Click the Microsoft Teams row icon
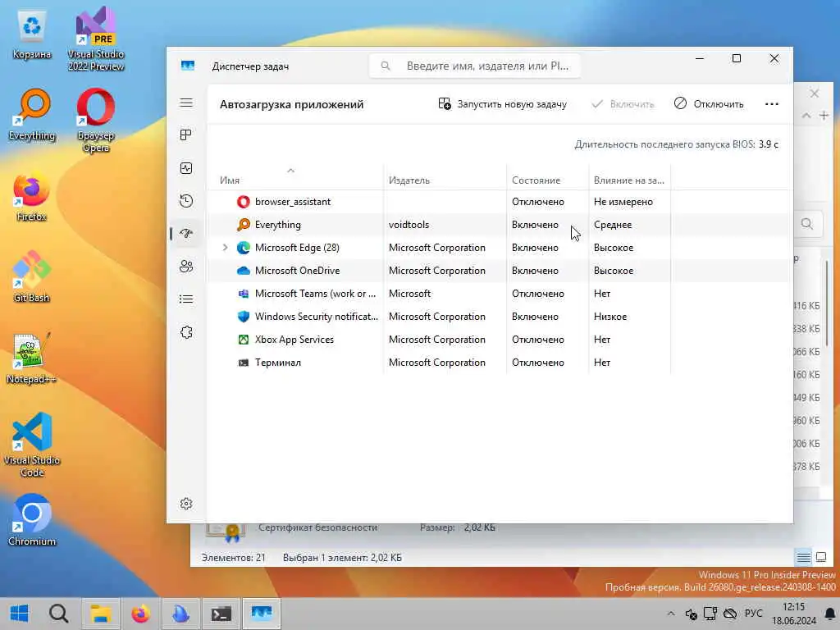The image size is (840, 630). click(243, 294)
